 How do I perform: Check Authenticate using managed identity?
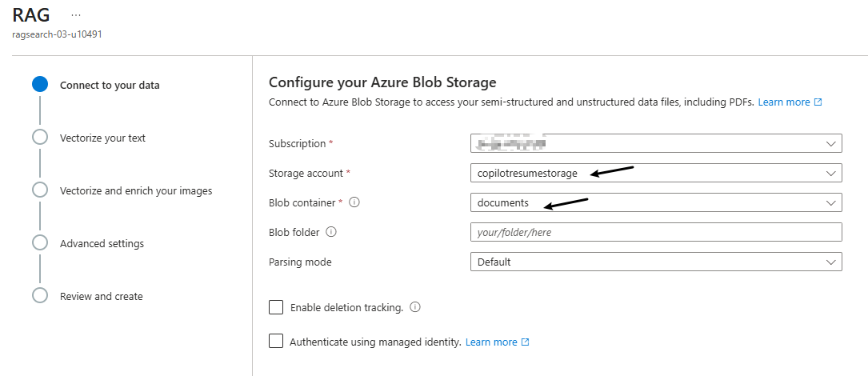pyautogui.click(x=276, y=342)
